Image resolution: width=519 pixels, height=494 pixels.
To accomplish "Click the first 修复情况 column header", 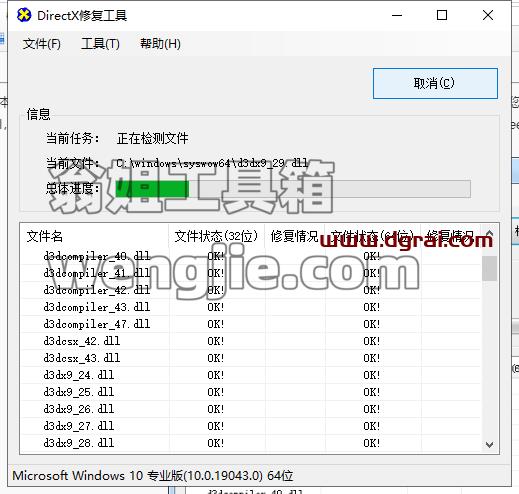I will point(295,236).
